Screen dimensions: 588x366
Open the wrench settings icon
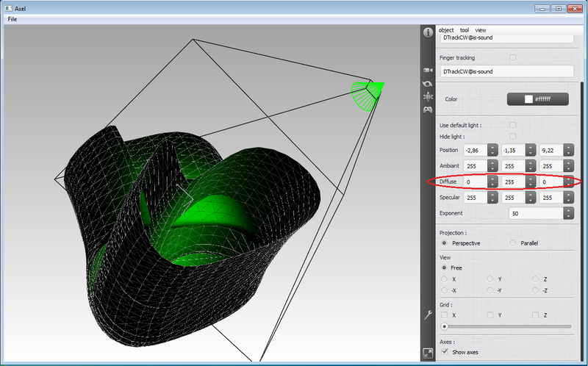click(x=428, y=315)
